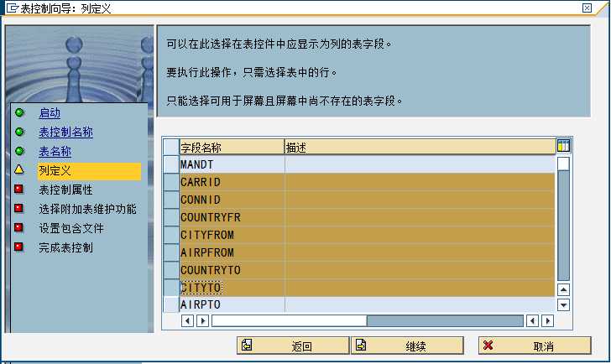Click the red icon beside 设置包含文件
The image size is (611, 364).
[x=19, y=228]
